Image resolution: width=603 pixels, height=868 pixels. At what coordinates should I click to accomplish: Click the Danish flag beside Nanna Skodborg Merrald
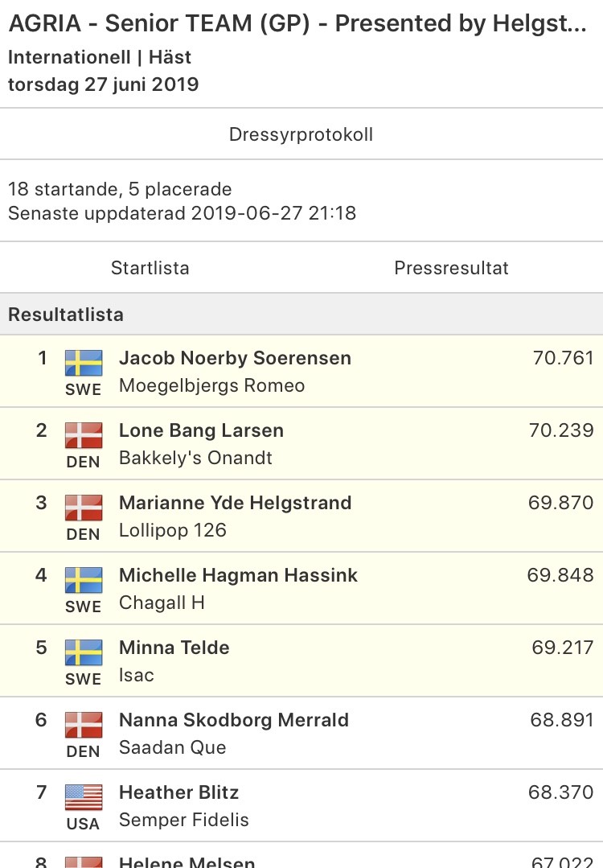[84, 726]
